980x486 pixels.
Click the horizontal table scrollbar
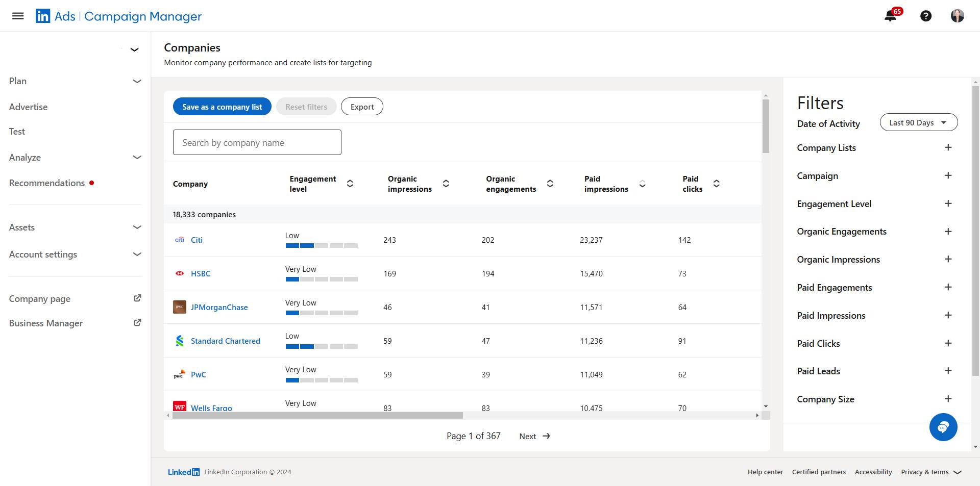(x=317, y=416)
